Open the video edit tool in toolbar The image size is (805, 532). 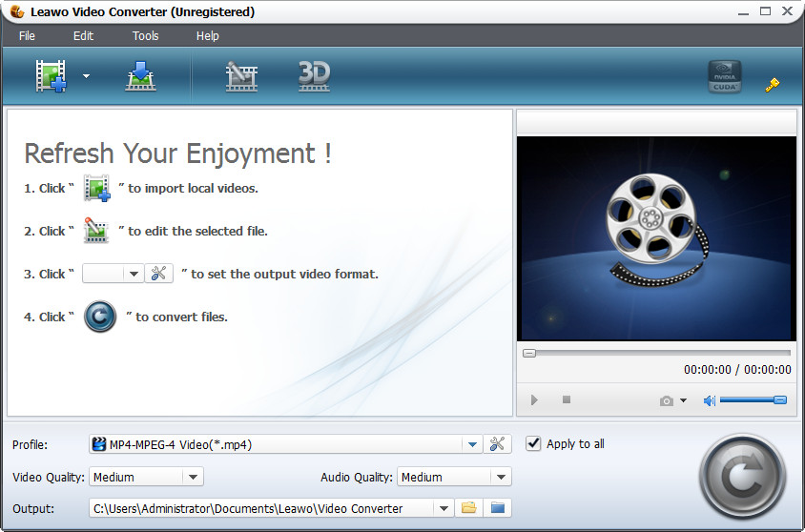(x=241, y=76)
